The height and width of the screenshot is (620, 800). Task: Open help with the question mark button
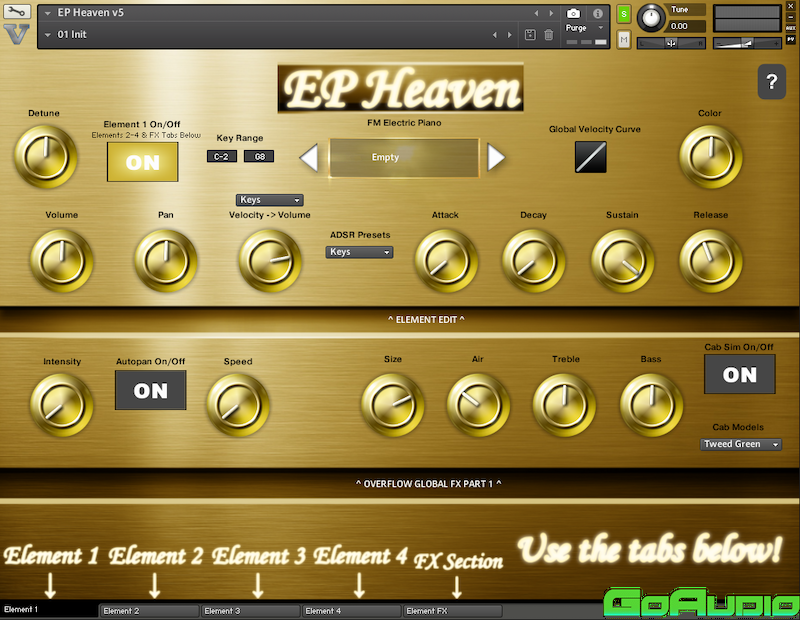[771, 84]
